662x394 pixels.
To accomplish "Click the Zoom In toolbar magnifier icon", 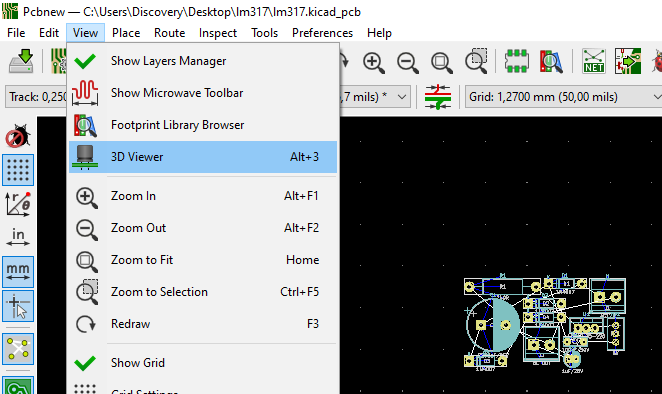I will click(x=373, y=62).
